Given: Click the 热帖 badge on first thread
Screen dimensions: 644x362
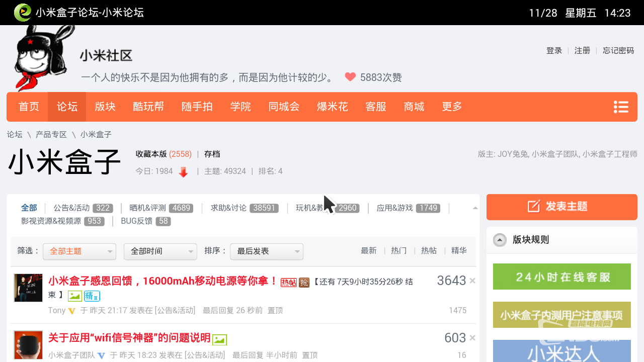Looking at the screenshot, I should [x=289, y=283].
